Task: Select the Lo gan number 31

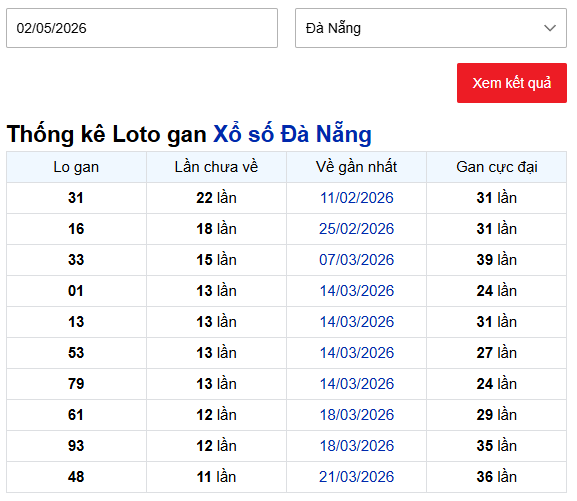Action: [x=76, y=198]
